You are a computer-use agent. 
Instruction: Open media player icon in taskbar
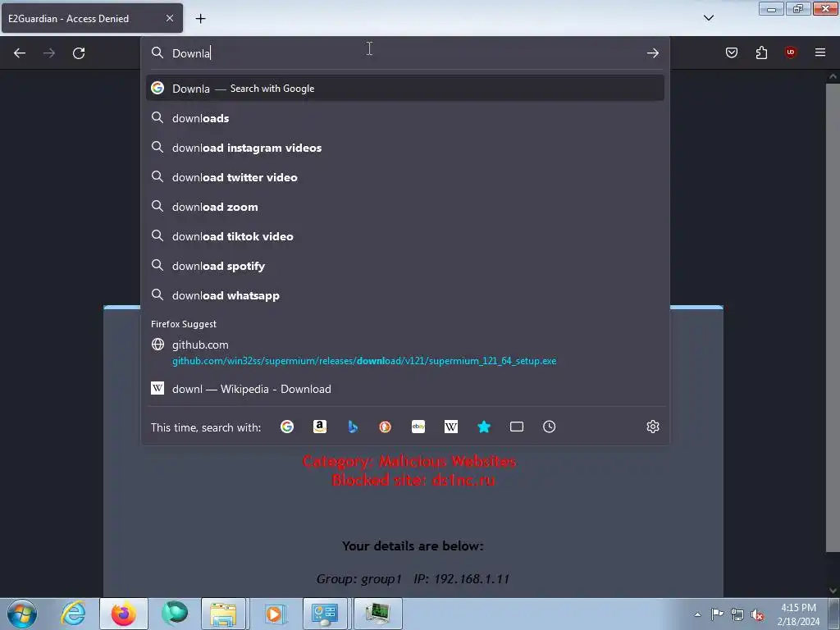tap(275, 614)
